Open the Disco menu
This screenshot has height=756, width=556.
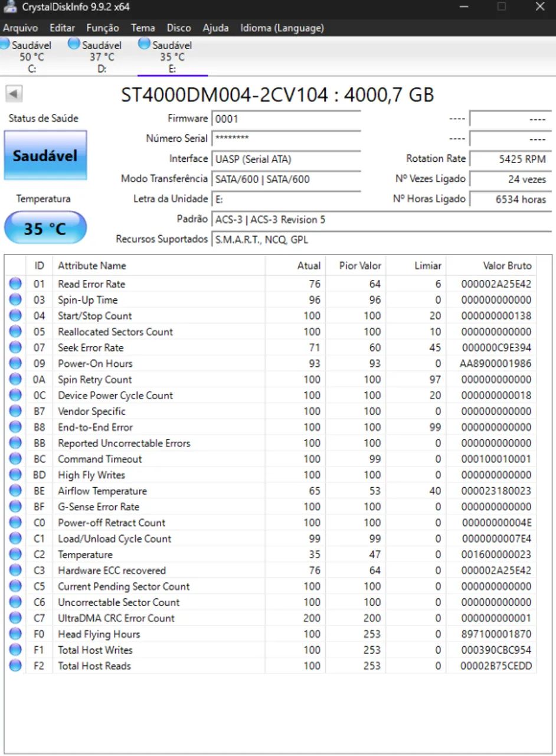pyautogui.click(x=179, y=28)
